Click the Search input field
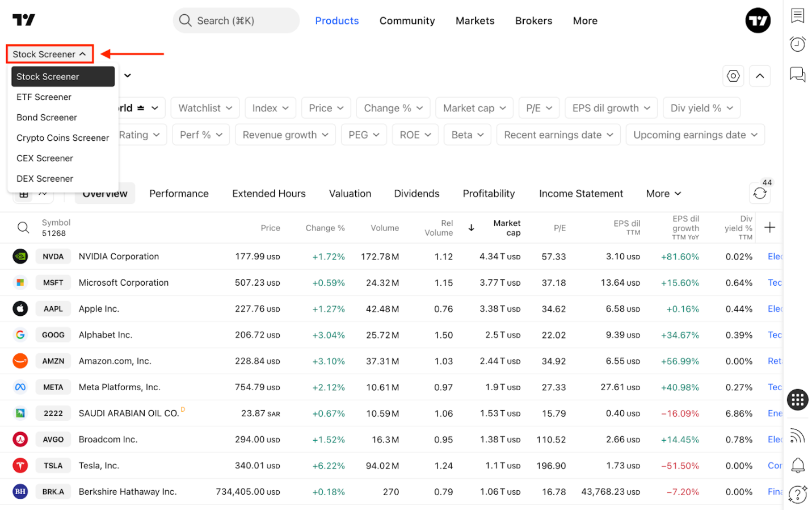The height and width of the screenshot is (510, 812). (236, 20)
